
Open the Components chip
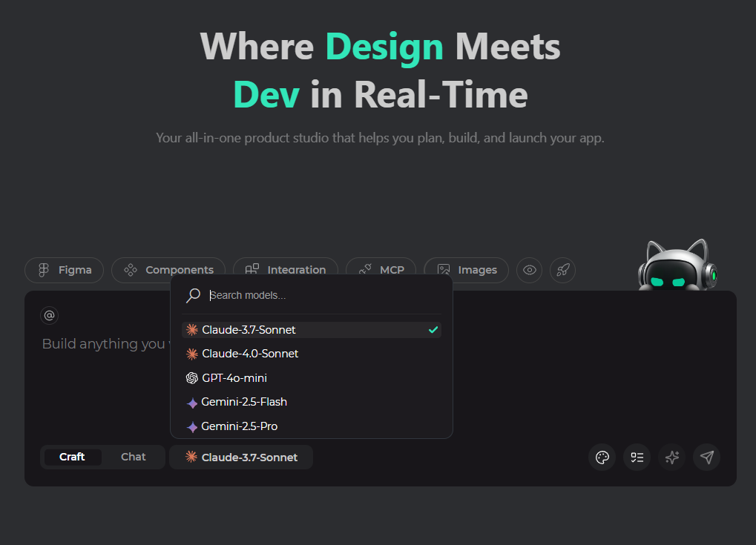pyautogui.click(x=168, y=270)
